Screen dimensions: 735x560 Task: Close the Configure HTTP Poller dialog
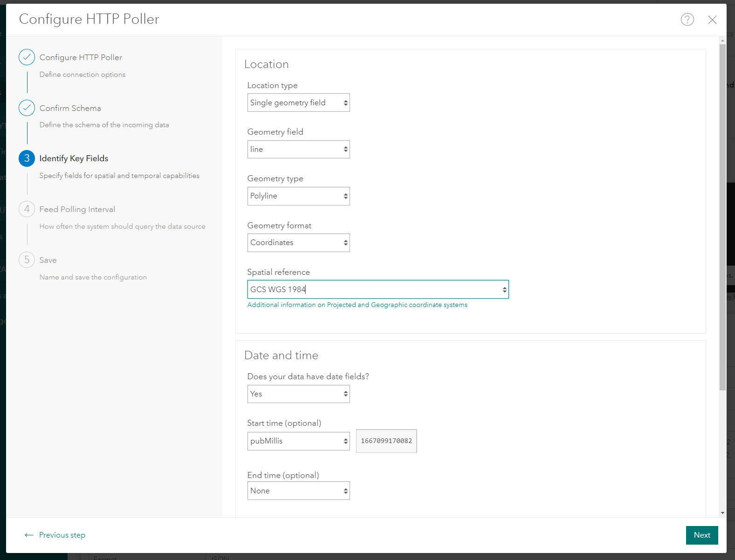(x=712, y=20)
